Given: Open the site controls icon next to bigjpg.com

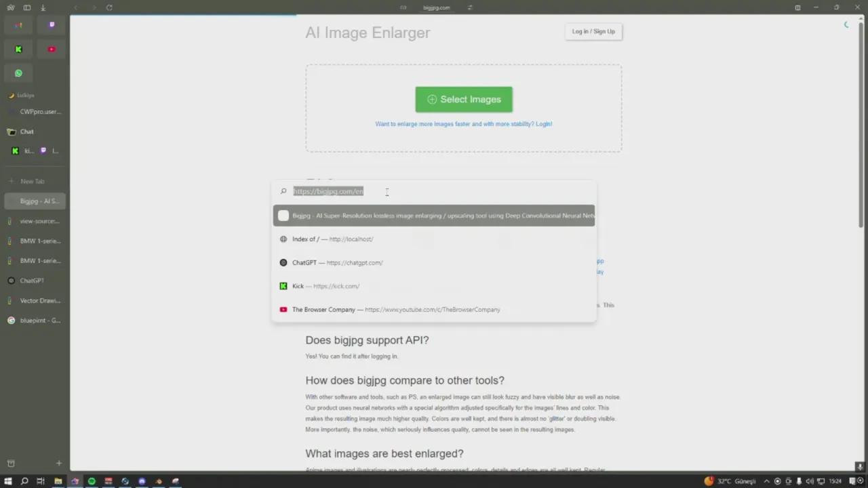Looking at the screenshot, I should [x=470, y=7].
